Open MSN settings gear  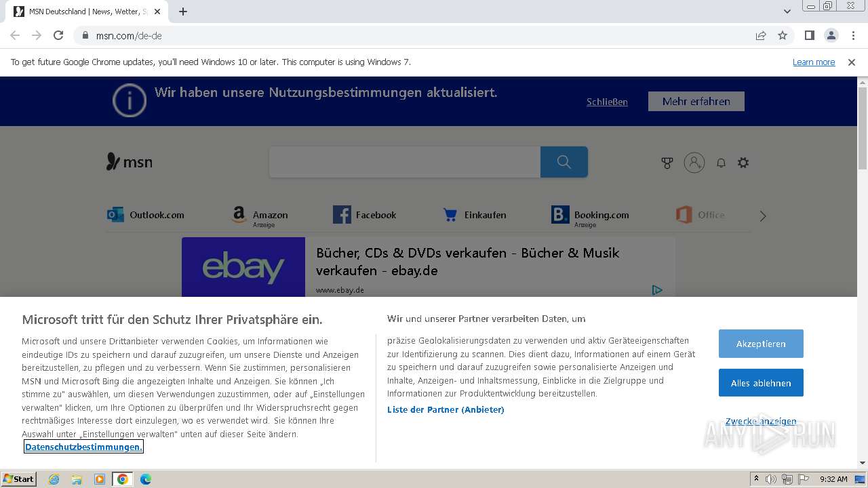[743, 163]
